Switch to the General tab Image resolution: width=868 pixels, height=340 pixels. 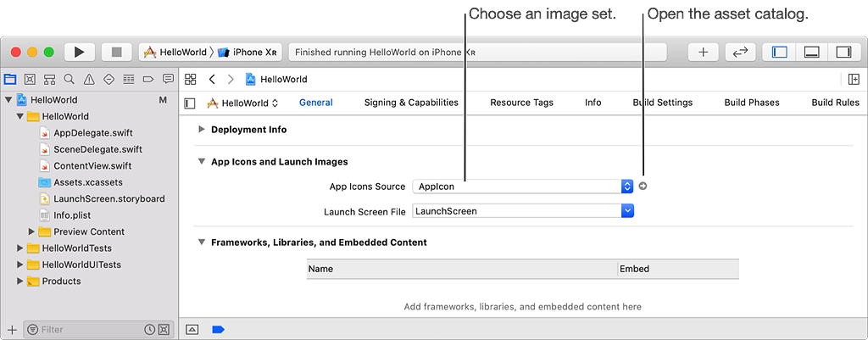tap(316, 103)
